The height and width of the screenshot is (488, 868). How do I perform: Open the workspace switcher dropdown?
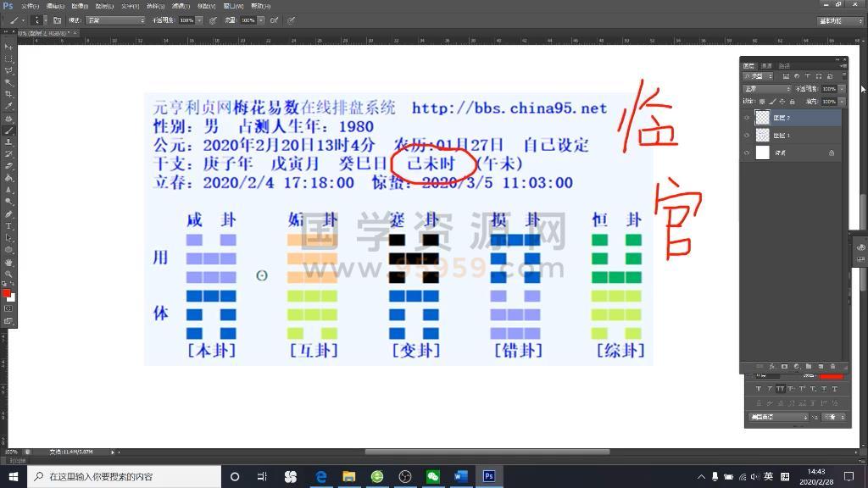[x=841, y=20]
